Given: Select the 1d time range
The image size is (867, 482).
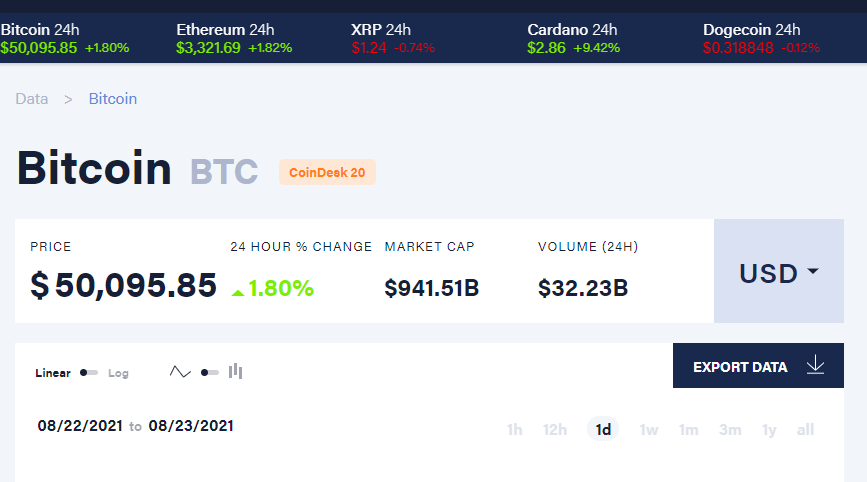Looking at the screenshot, I should (603, 430).
